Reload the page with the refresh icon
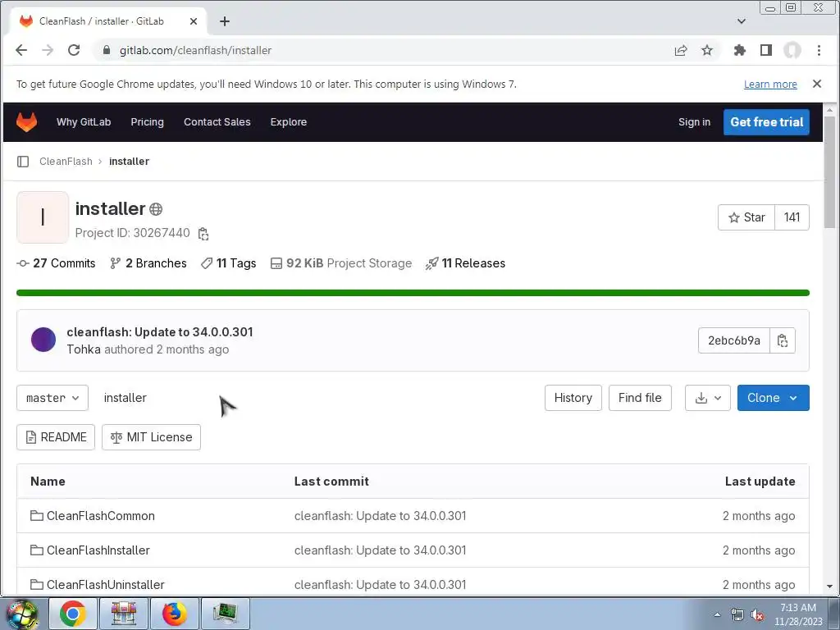The width and height of the screenshot is (840, 630). tap(74, 50)
